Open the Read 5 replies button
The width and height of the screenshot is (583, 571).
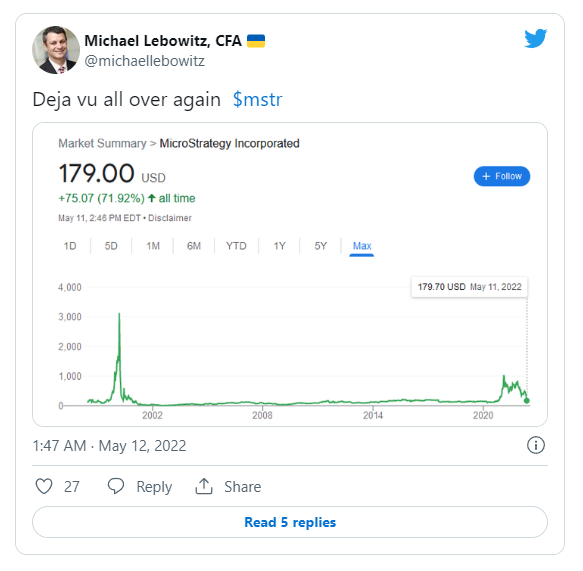click(290, 522)
